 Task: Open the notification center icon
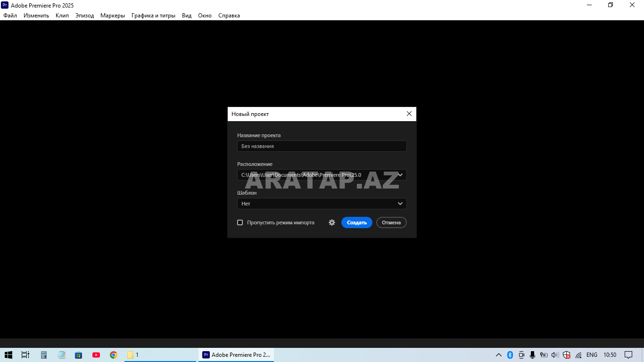click(x=628, y=355)
